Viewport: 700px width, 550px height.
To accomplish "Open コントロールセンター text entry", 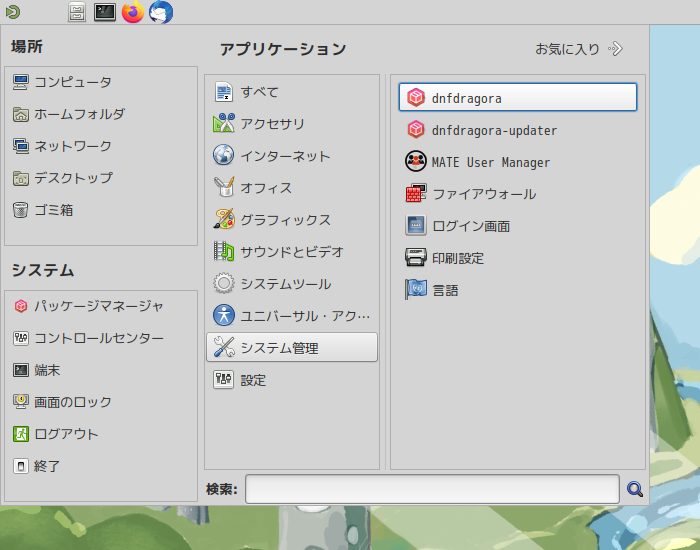I will tap(99, 338).
